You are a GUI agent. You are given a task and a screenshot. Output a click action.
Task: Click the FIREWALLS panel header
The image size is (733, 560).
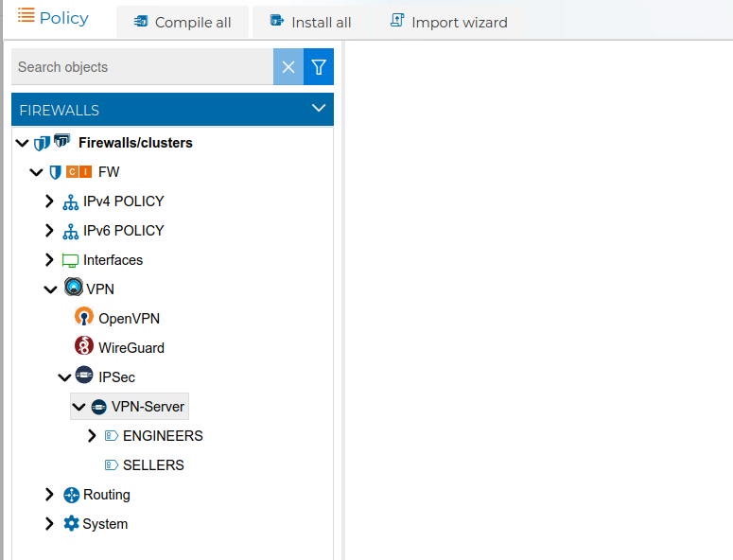point(172,110)
